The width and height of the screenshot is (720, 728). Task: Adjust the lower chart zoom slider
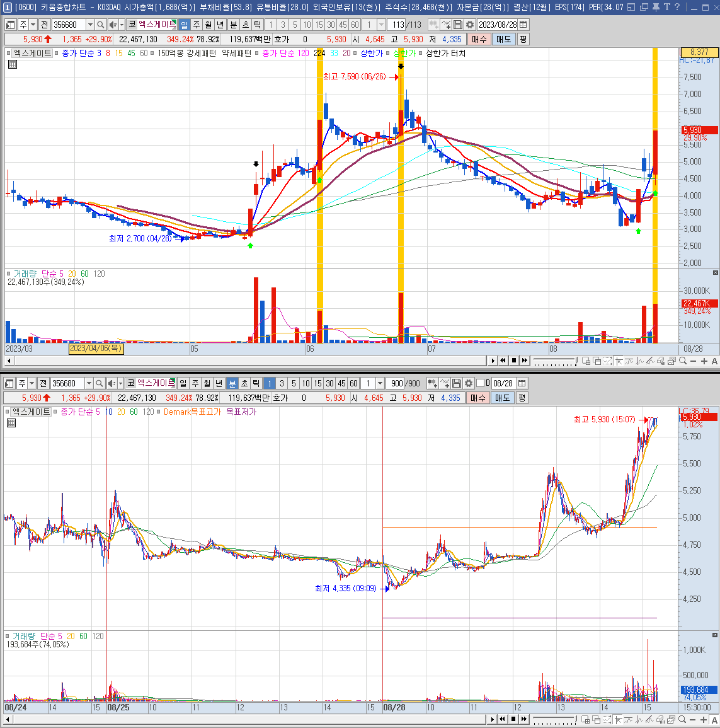[x=555, y=719]
